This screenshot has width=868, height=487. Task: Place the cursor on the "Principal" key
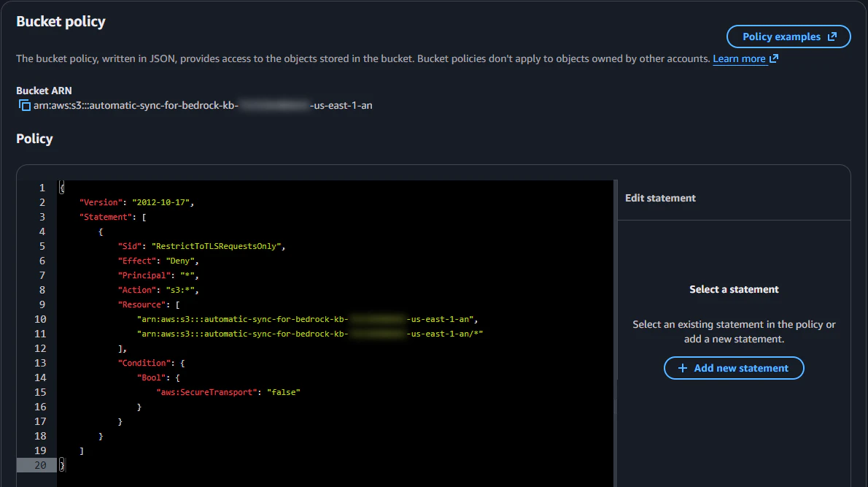(x=144, y=275)
